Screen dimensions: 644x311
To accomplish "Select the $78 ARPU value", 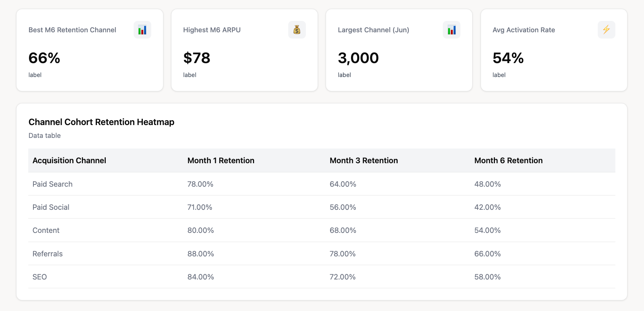I will pos(197,58).
